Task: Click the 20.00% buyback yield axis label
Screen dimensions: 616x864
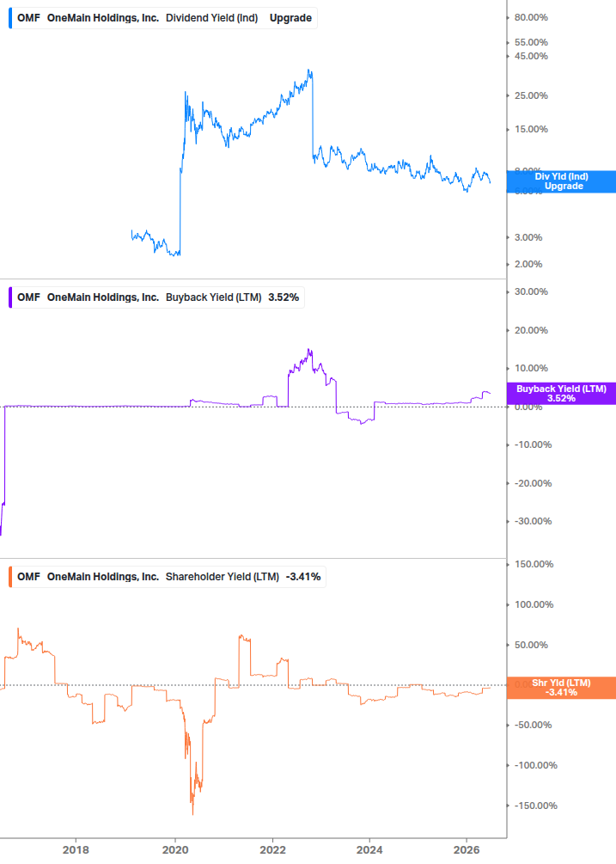Action: click(x=531, y=331)
